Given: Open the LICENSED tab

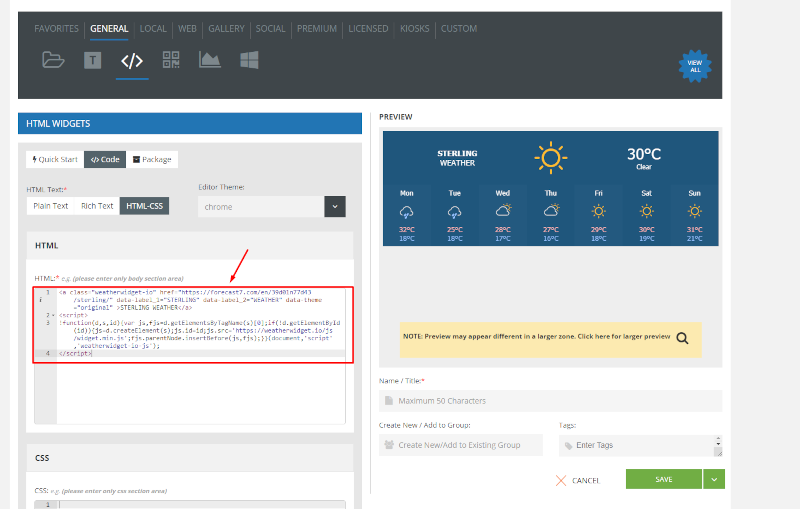Looking at the screenshot, I should click(368, 29).
